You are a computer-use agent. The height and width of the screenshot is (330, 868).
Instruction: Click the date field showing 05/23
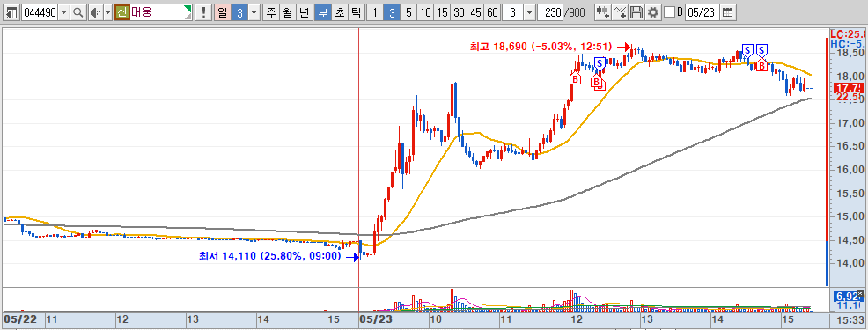[x=702, y=12]
